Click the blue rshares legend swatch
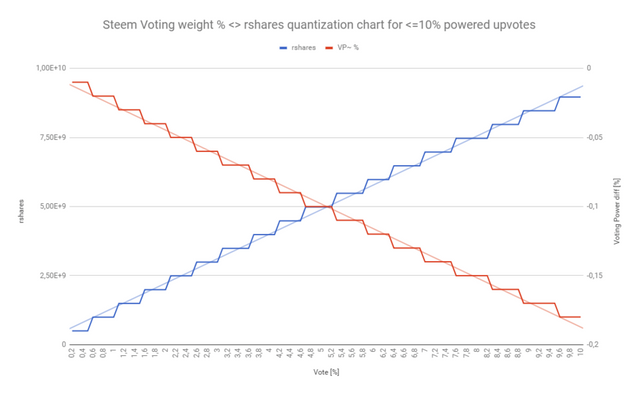This screenshot has height=395, width=640. [x=283, y=48]
